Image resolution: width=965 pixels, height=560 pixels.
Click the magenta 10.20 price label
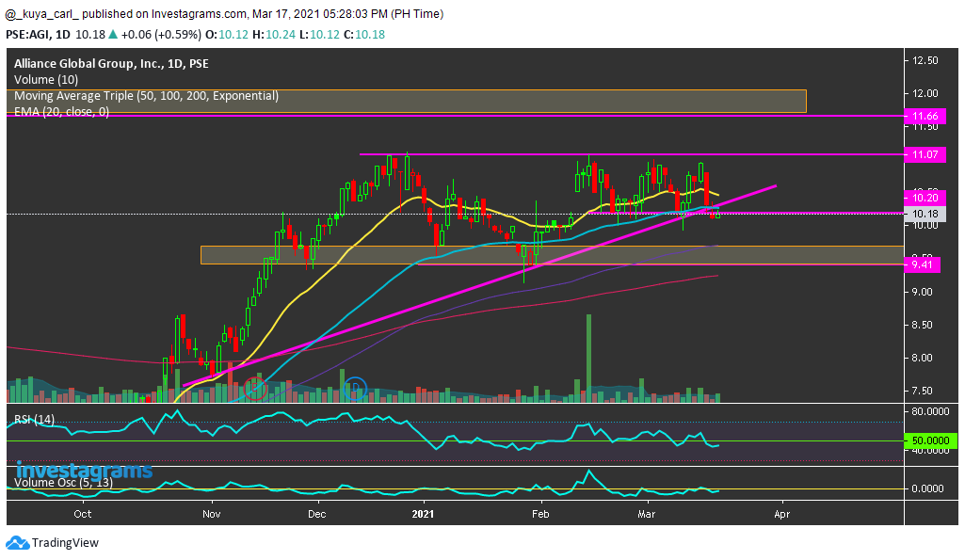pos(925,198)
